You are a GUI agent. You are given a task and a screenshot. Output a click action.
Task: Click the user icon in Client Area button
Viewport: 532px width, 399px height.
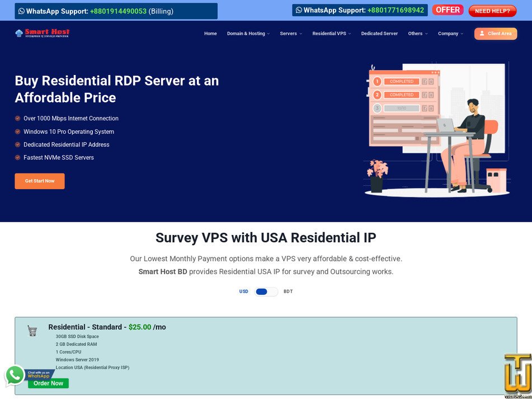[482, 34]
